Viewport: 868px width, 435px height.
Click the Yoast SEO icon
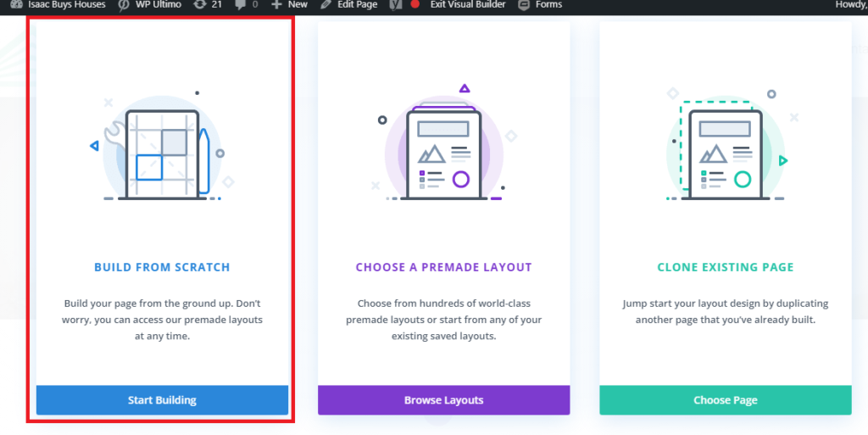[x=395, y=4]
